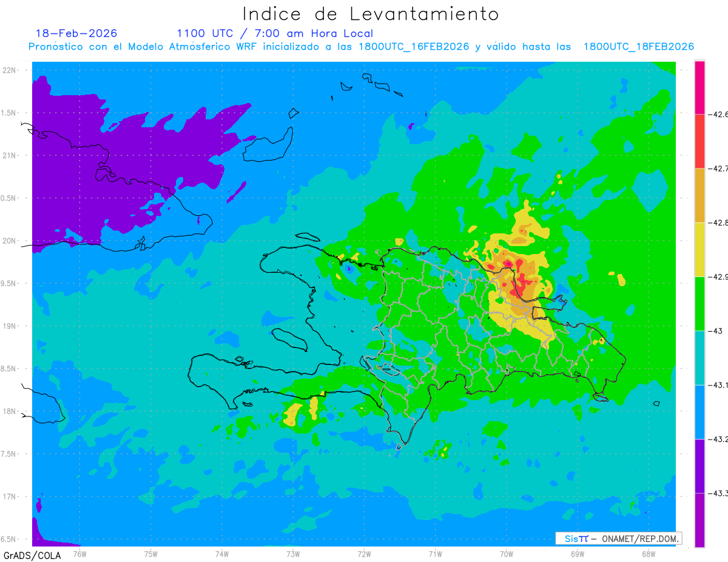Click the colorbar value '-43.2'
The height and width of the screenshot is (562, 728).
point(719,439)
